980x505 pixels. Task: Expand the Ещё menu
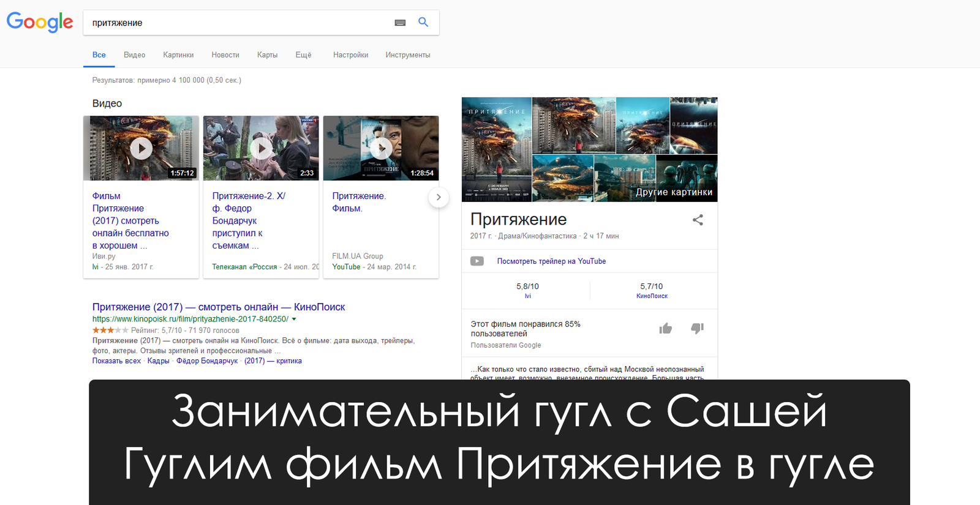303,54
